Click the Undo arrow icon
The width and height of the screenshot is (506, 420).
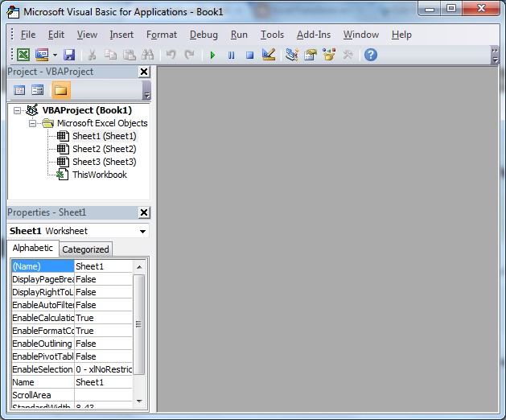171,55
